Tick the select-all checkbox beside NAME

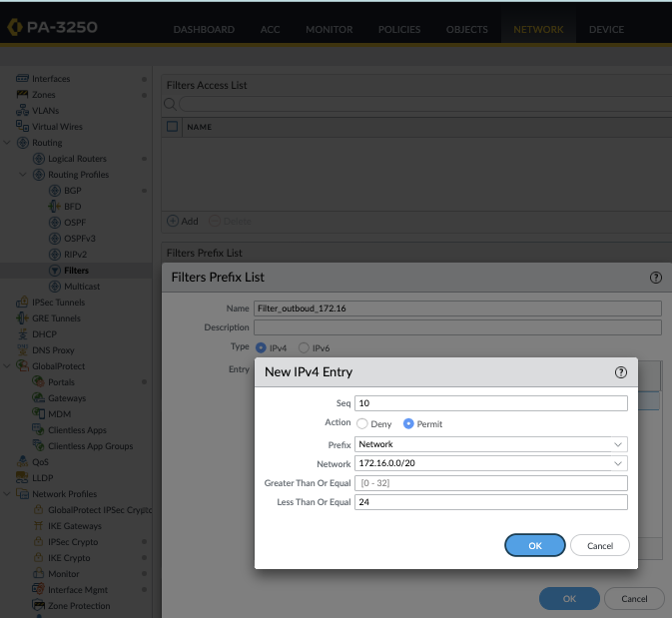pyautogui.click(x=173, y=127)
